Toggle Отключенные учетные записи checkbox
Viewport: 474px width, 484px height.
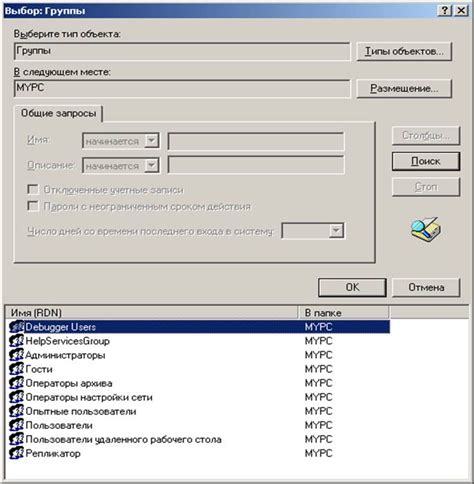coord(33,189)
